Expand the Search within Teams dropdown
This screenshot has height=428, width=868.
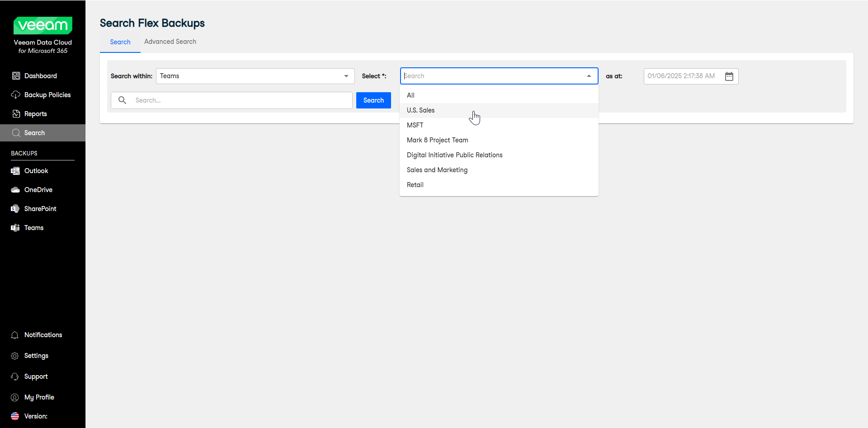[x=346, y=76]
